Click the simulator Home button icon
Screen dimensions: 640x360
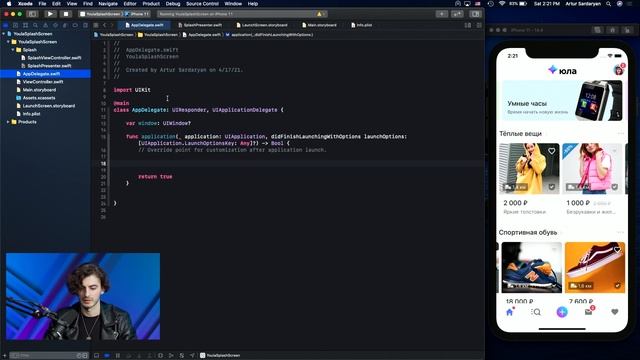coord(612,30)
